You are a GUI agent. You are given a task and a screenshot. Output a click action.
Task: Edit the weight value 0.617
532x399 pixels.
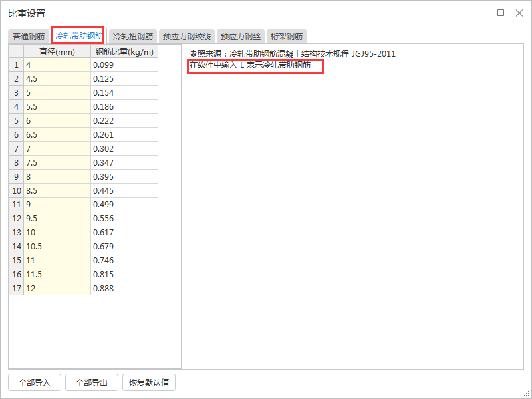click(124, 232)
